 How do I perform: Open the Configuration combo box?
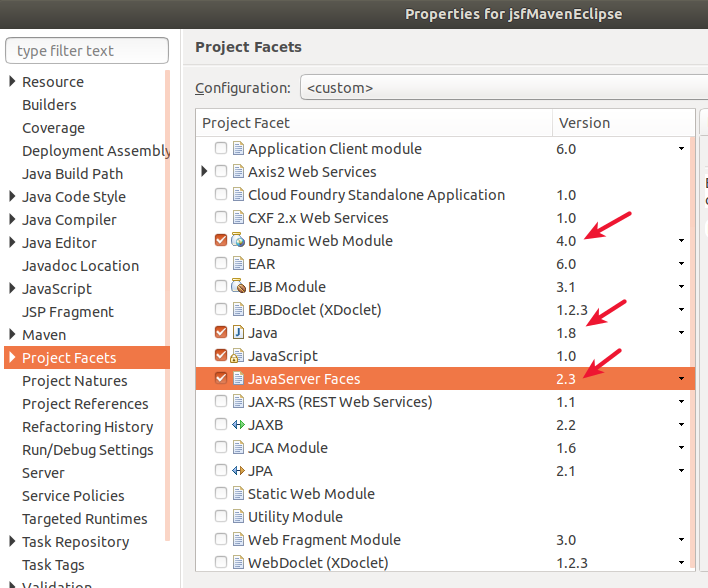pyautogui.click(x=503, y=87)
